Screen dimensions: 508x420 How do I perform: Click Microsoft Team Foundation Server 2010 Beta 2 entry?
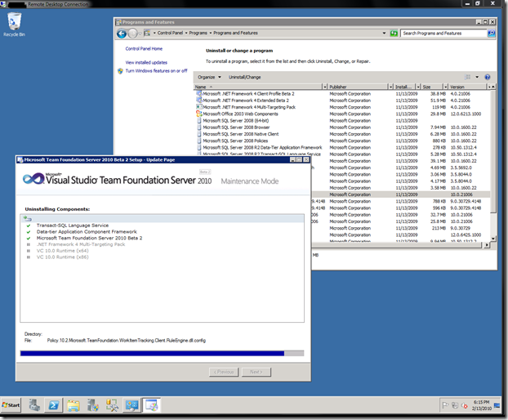tap(89, 238)
